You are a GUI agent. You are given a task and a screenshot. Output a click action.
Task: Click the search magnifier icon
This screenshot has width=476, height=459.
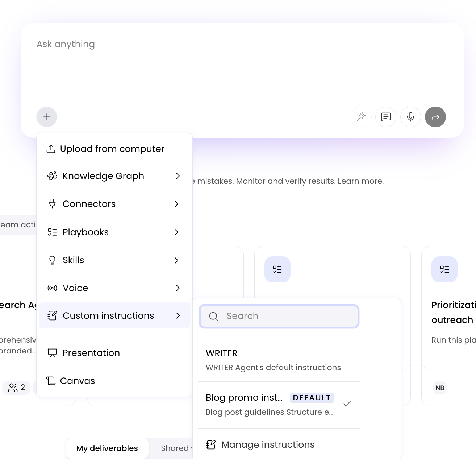pyautogui.click(x=213, y=316)
